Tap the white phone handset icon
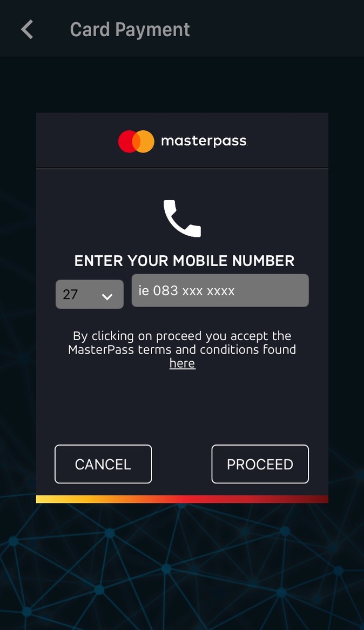 (x=182, y=218)
